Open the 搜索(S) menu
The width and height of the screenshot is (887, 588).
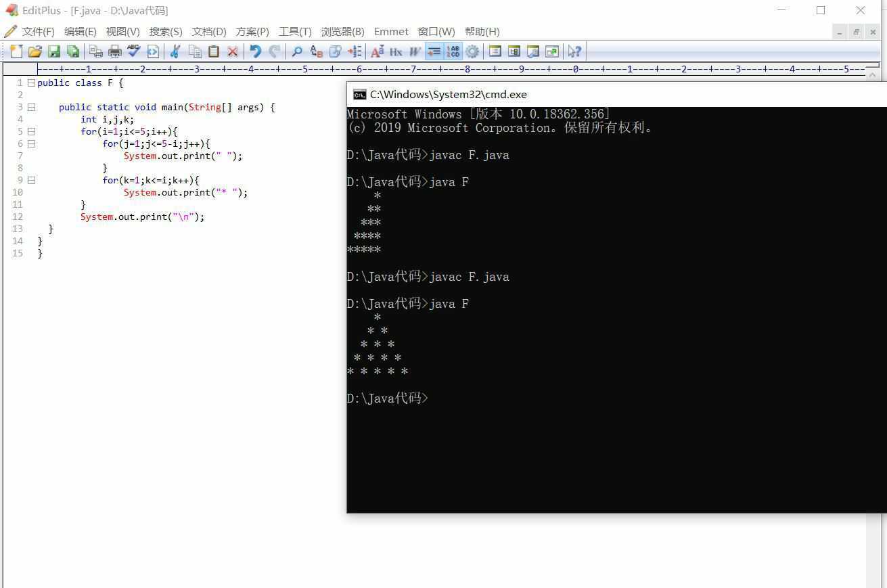click(166, 32)
